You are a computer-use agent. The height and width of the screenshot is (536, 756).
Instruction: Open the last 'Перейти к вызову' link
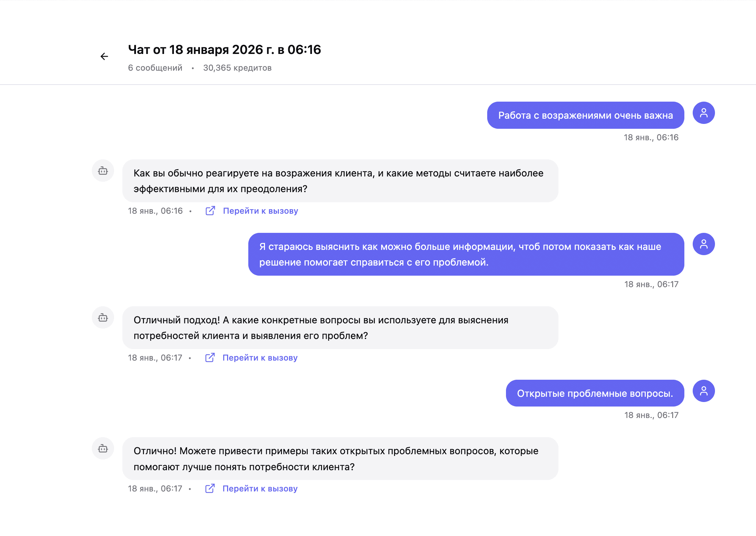tap(260, 489)
